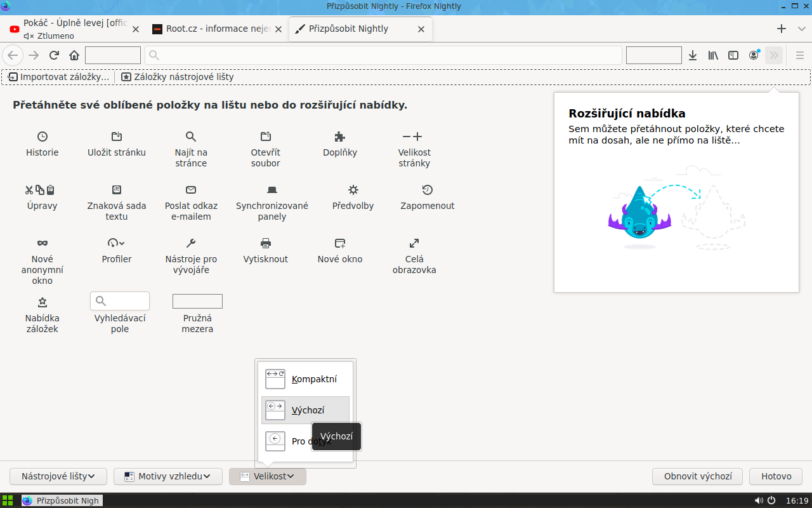Screen dimensions: 812x508
Task: Click the Ztlumeno muted indicator on Pokáč tab
Action: (49, 36)
